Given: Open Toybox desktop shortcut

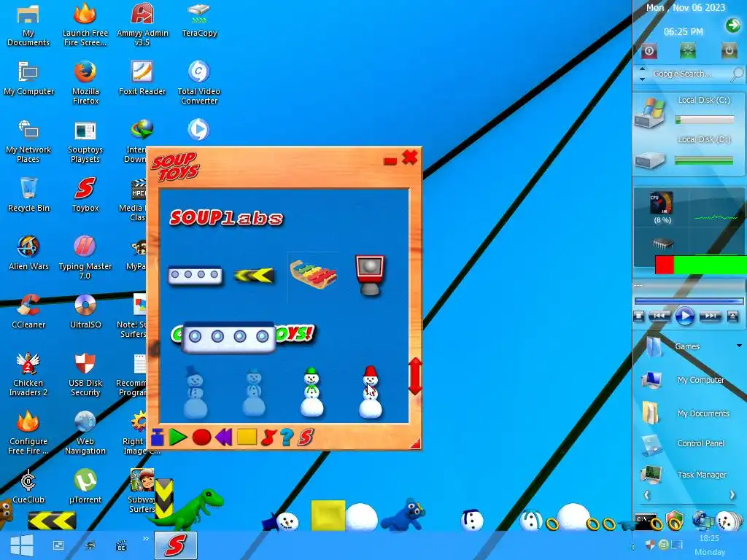Looking at the screenshot, I should tap(85, 194).
